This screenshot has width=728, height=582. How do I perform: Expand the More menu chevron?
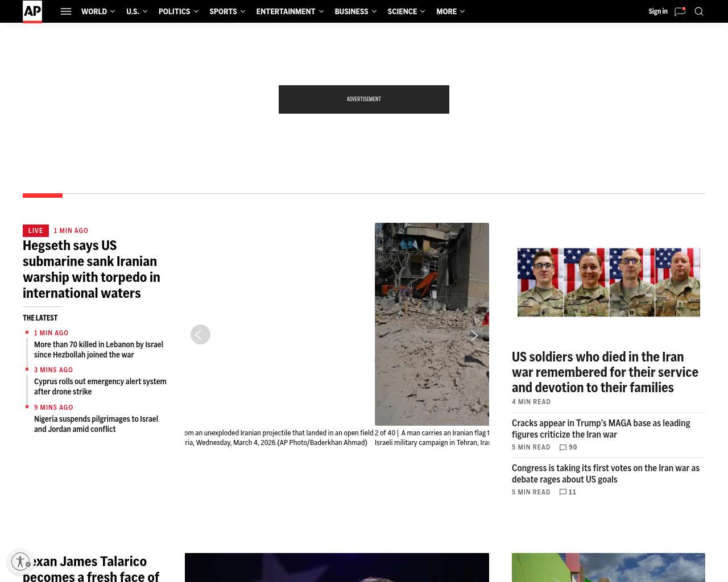tap(462, 11)
